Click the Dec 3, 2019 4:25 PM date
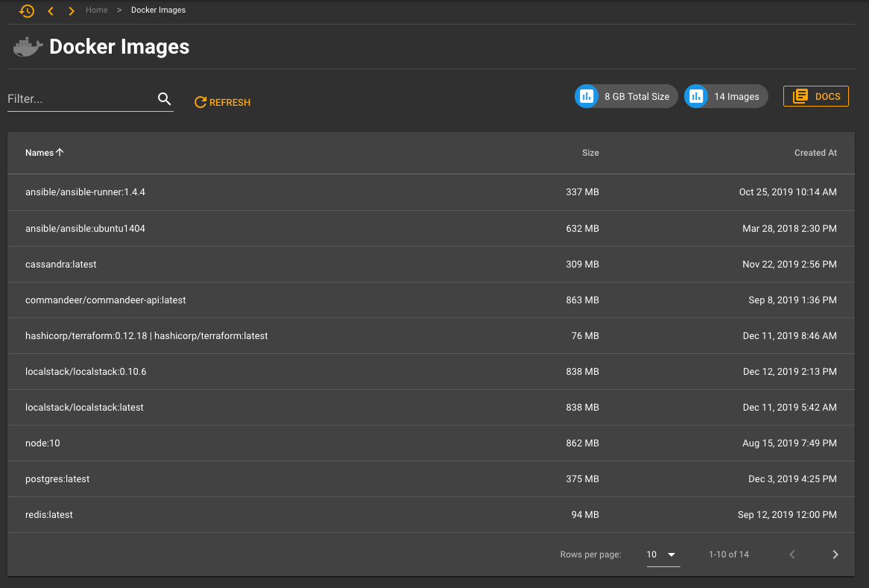The height and width of the screenshot is (588, 869). coord(792,479)
